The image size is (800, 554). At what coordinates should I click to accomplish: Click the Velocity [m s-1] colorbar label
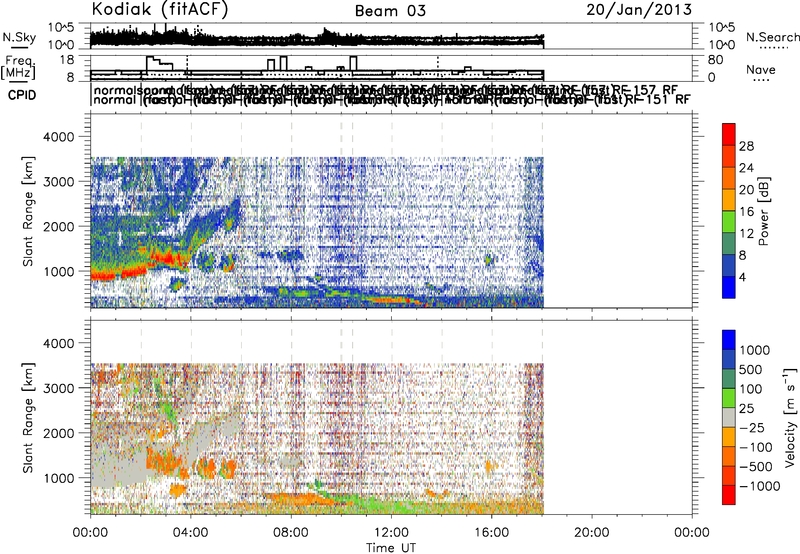click(x=790, y=417)
